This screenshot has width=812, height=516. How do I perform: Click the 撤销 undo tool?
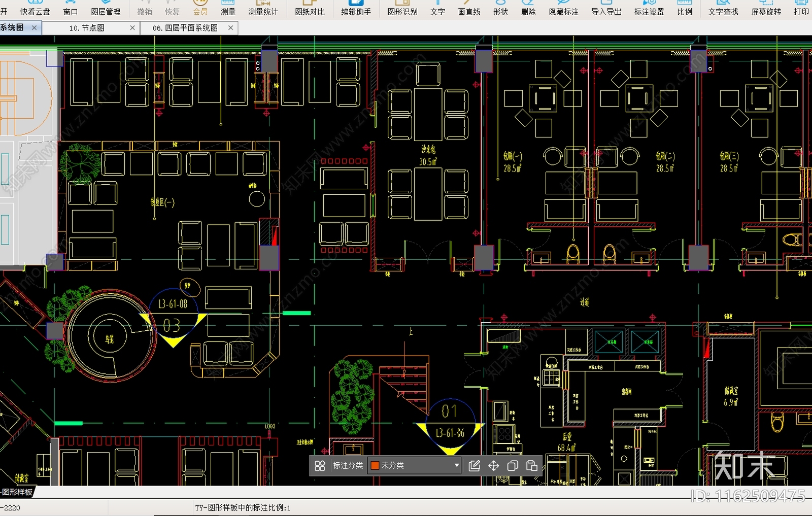(145, 8)
